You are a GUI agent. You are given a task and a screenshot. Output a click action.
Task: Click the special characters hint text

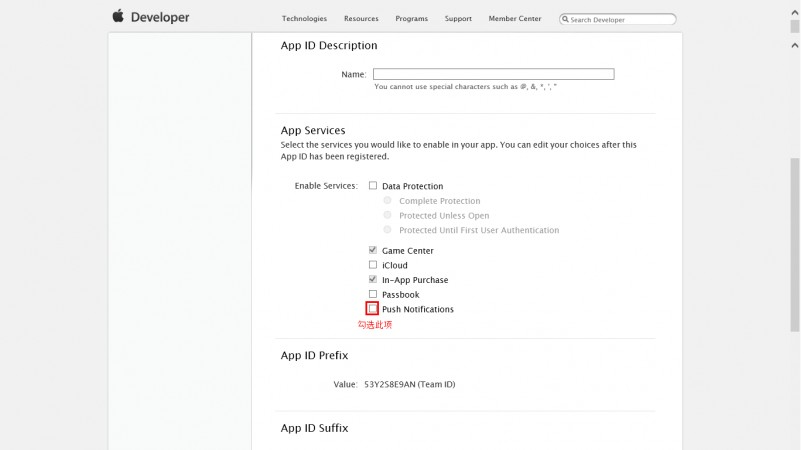[x=465, y=87]
